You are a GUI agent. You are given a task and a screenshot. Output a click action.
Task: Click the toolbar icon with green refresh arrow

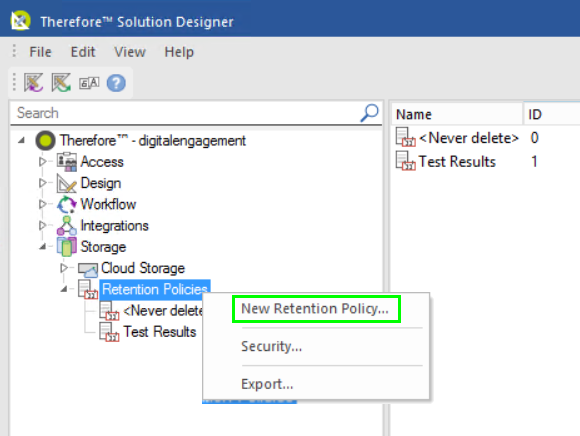point(61,82)
